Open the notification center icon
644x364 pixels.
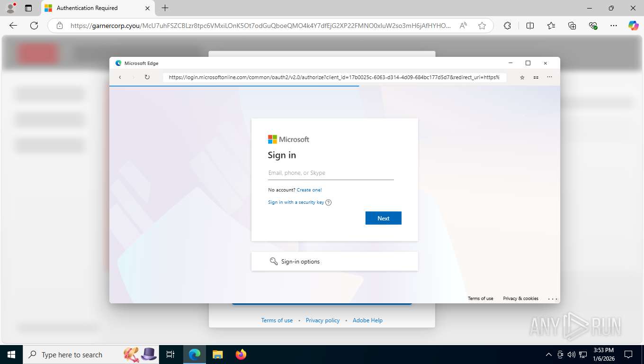(628, 355)
